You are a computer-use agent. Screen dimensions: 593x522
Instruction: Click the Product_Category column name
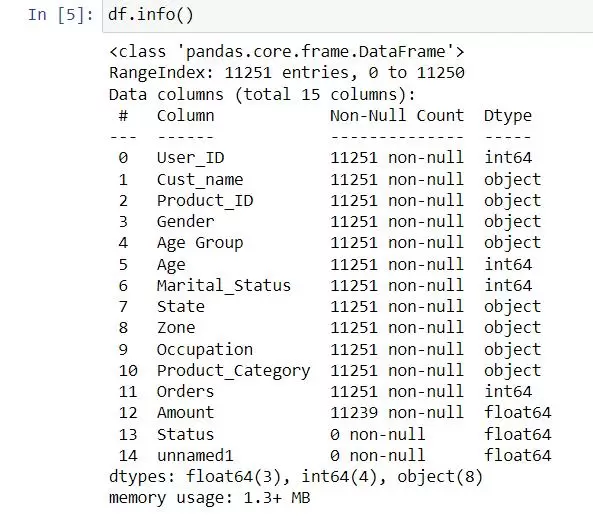pos(234,371)
